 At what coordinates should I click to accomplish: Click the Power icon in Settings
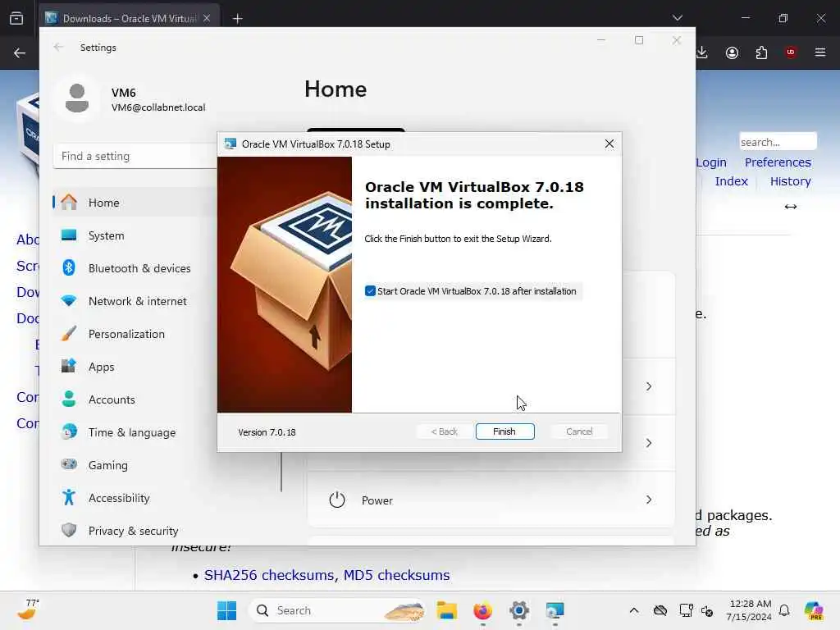coord(337,500)
